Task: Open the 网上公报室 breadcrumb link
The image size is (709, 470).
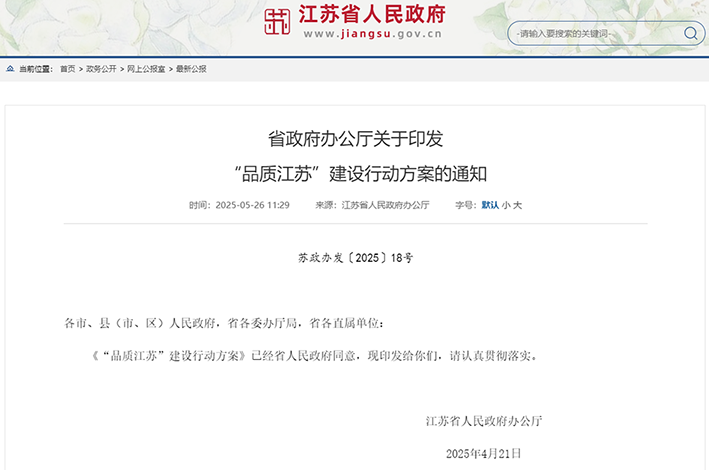Action: 146,69
